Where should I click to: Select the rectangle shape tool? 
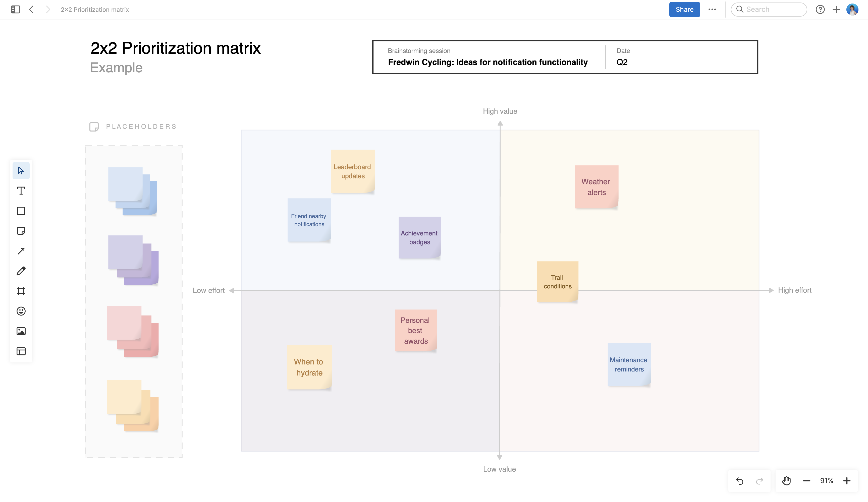pyautogui.click(x=21, y=211)
